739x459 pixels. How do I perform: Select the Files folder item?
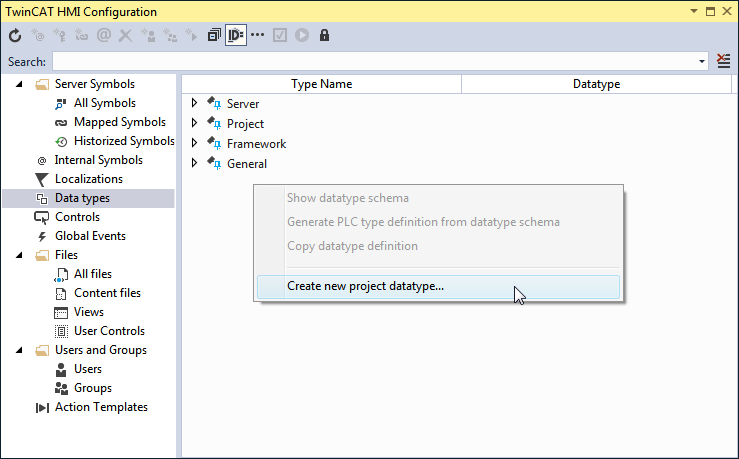pyautogui.click(x=66, y=255)
